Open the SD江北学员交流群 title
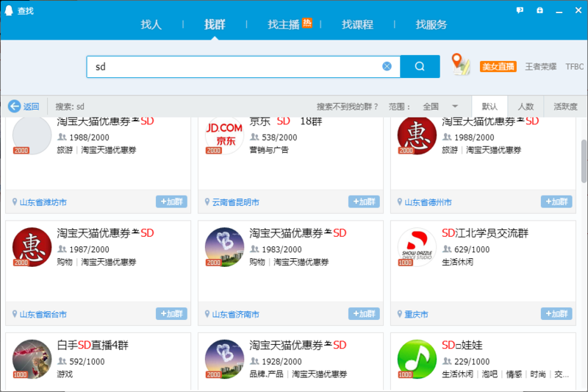The height and width of the screenshot is (392, 588). 485,233
